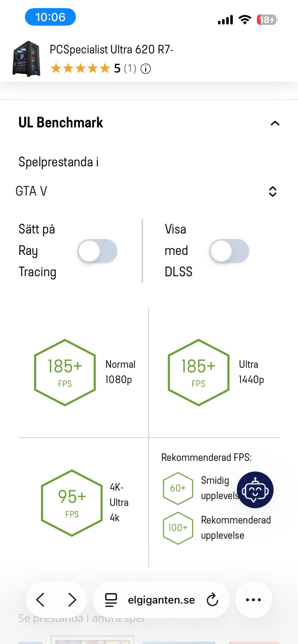The width and height of the screenshot is (298, 644).
Task: Tap the Wi-Fi icon in status bar
Action: tap(245, 20)
